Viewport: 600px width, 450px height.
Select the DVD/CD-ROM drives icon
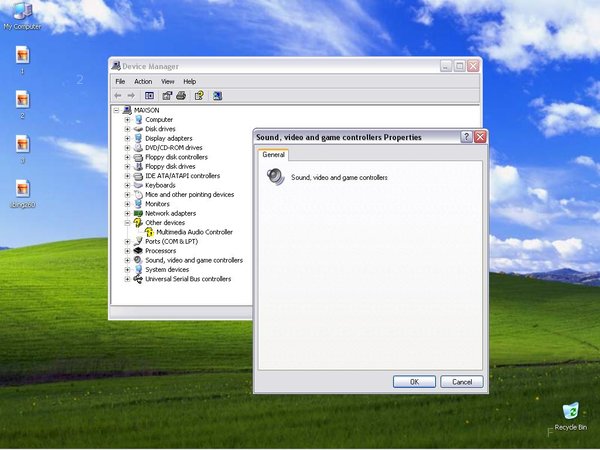pos(139,148)
